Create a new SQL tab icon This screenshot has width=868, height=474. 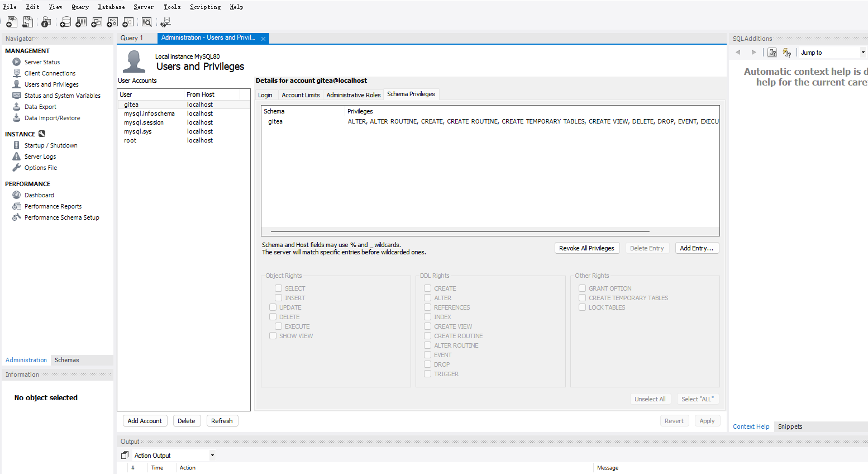tap(11, 22)
